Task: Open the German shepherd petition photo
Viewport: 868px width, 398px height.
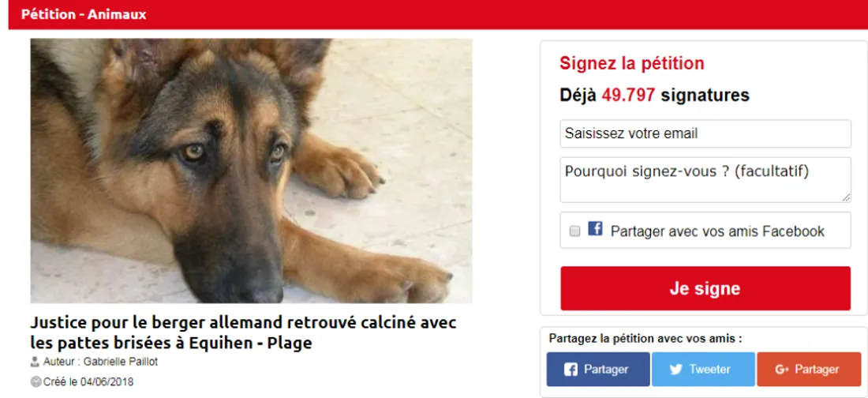Action: (251, 171)
